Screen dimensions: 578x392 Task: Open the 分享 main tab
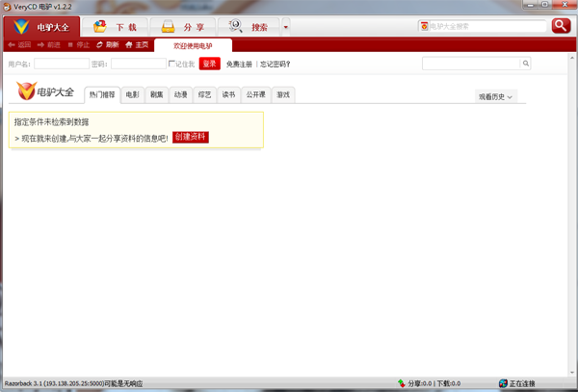[182, 27]
